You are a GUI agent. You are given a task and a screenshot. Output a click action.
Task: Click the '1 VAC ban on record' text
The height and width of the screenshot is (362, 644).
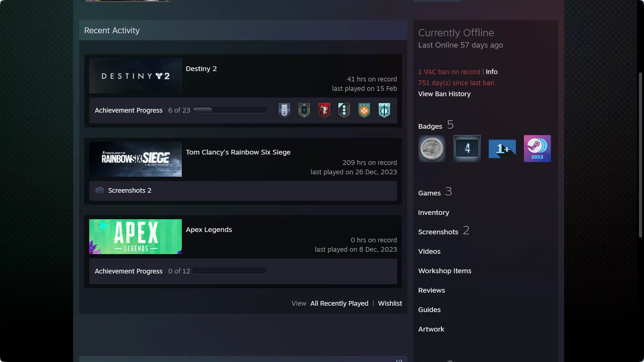click(449, 72)
